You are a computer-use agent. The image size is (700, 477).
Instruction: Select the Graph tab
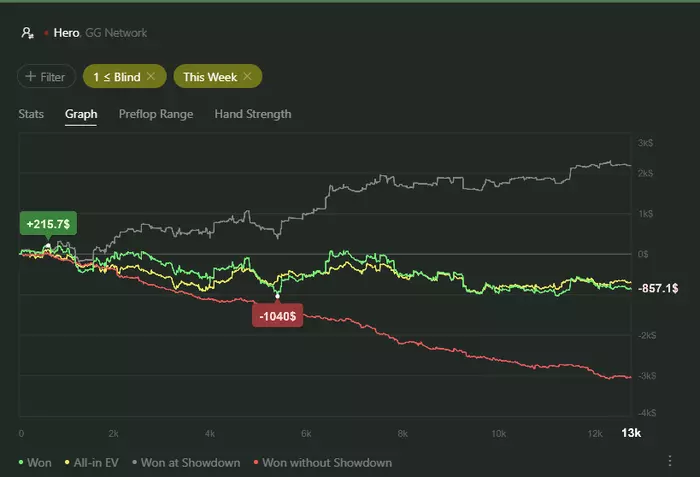pos(81,114)
